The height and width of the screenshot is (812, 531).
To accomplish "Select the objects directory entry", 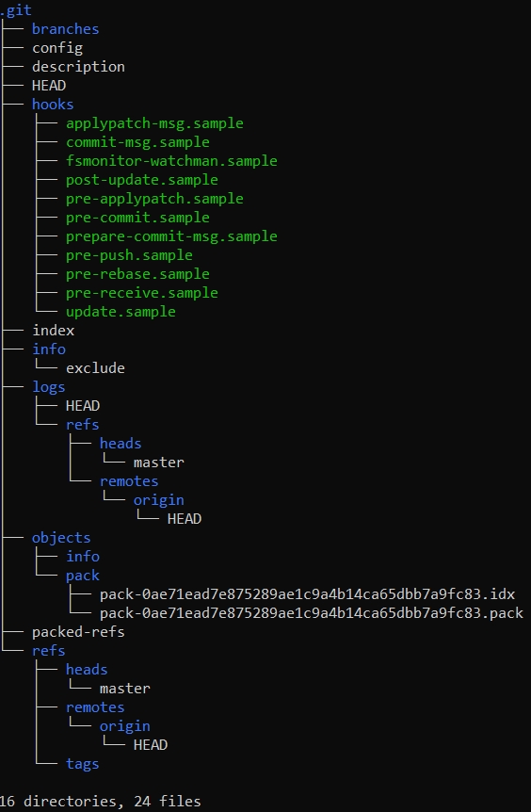I will click(x=61, y=538).
